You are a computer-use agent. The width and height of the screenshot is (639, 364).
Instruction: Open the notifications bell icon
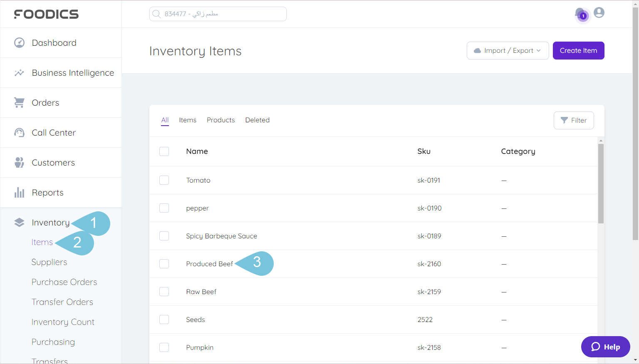(580, 13)
